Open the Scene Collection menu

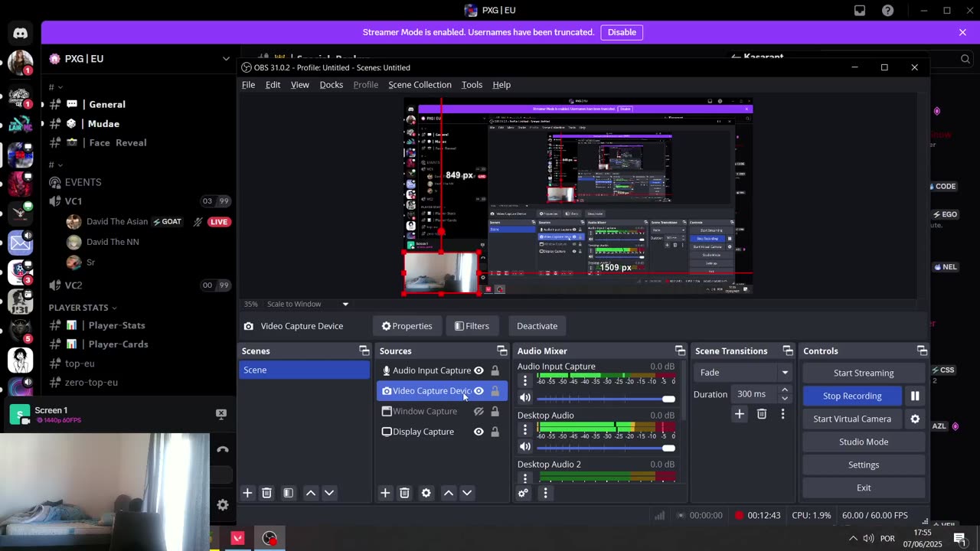420,85
